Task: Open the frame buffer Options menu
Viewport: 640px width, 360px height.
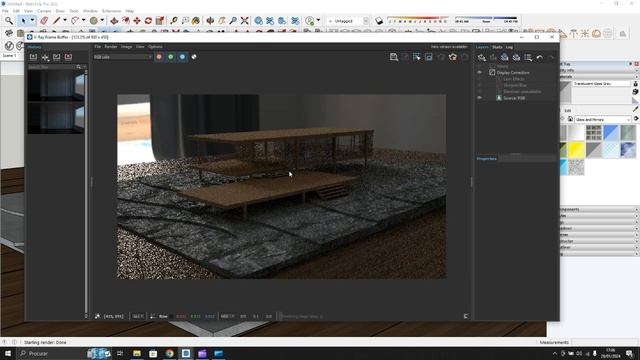Action: (155, 47)
